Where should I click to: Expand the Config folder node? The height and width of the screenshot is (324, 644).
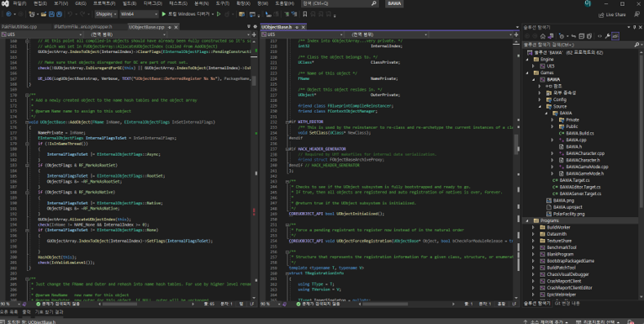pos(540,99)
